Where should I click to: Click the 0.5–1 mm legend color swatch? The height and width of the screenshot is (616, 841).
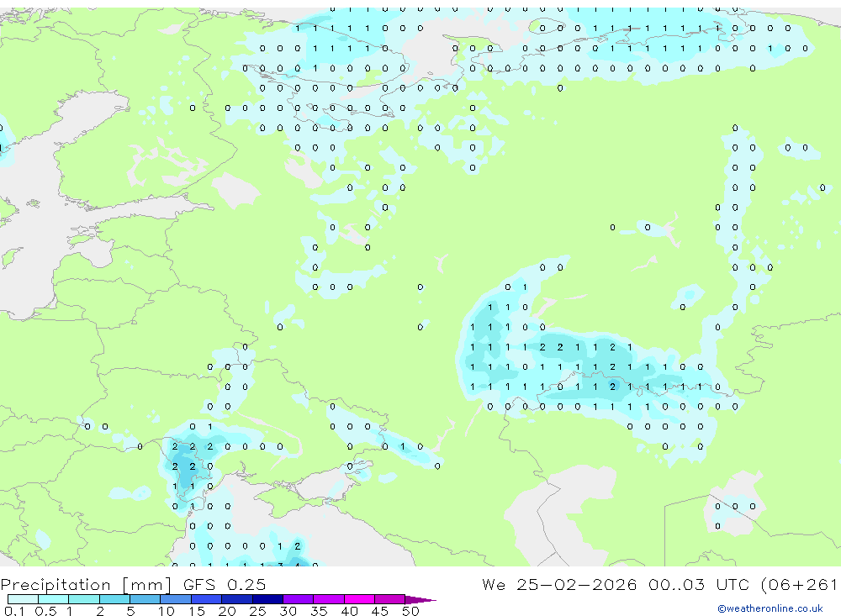[54, 599]
